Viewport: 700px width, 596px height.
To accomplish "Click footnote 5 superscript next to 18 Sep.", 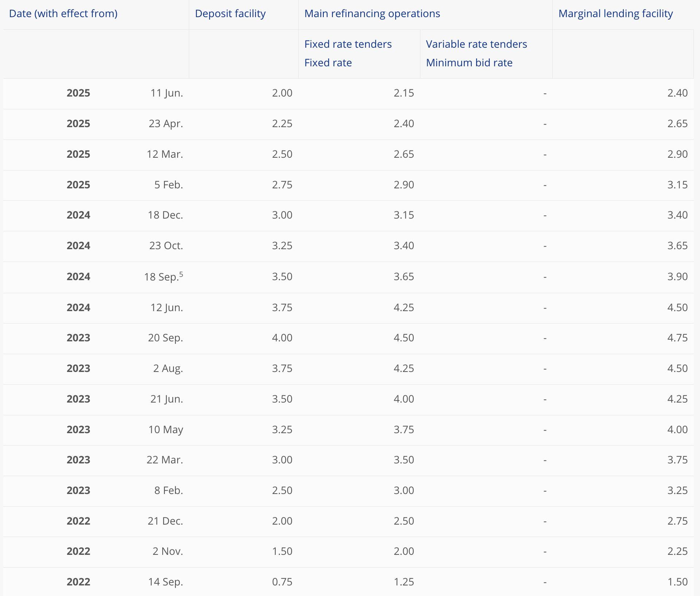I will 181,274.
